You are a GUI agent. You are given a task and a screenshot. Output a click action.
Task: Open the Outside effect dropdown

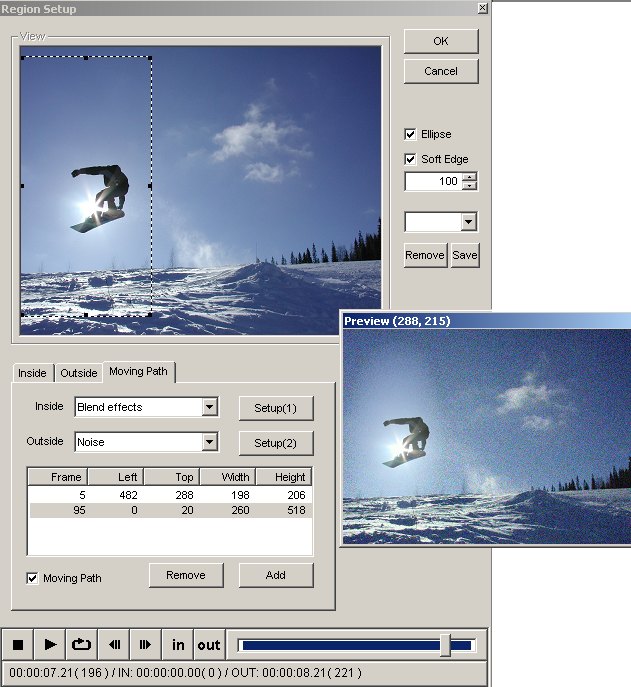point(209,442)
